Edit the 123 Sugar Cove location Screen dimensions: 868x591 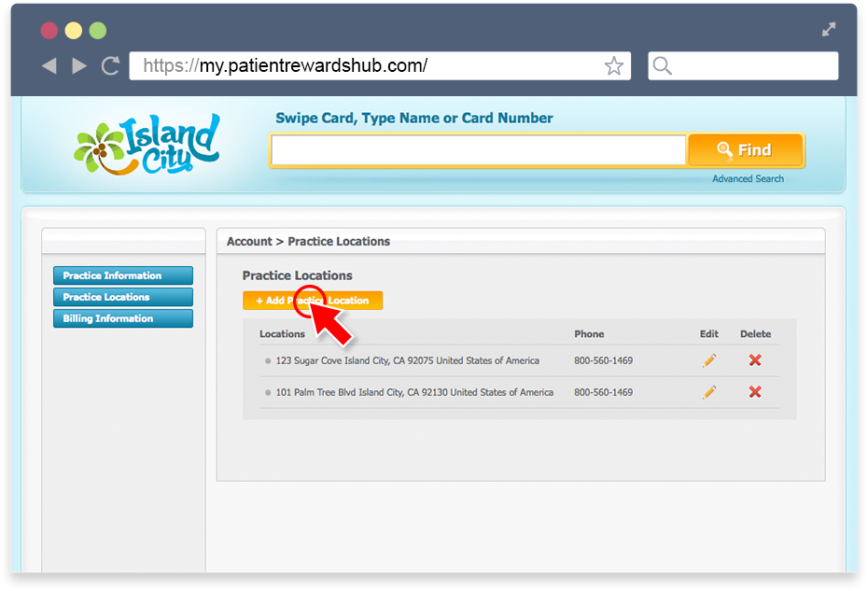click(x=709, y=360)
